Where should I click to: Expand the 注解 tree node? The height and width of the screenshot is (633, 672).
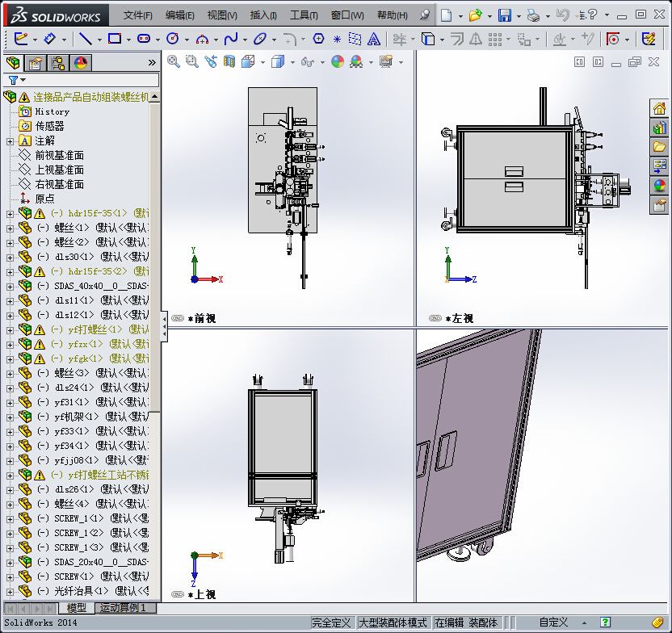10,141
